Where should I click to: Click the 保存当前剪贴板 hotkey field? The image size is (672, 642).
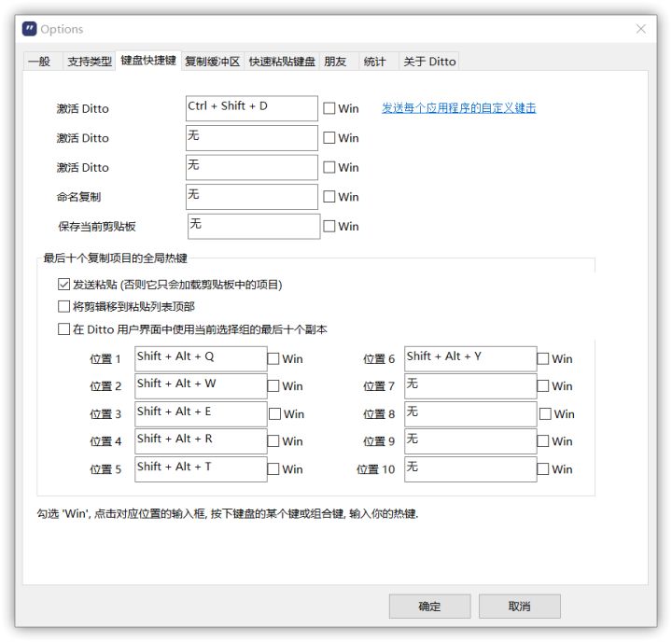[254, 226]
